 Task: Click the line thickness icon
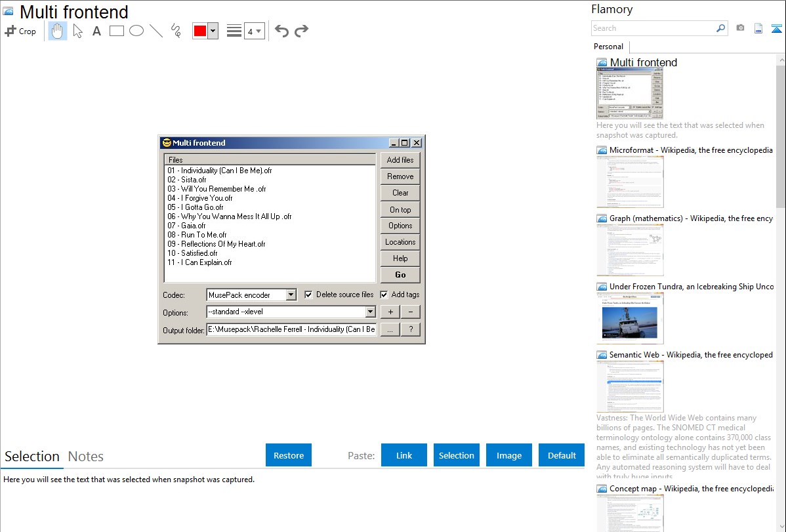(x=234, y=31)
